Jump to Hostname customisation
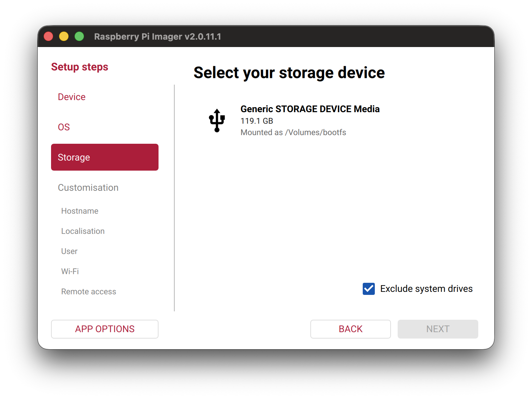This screenshot has height=399, width=532. (80, 211)
